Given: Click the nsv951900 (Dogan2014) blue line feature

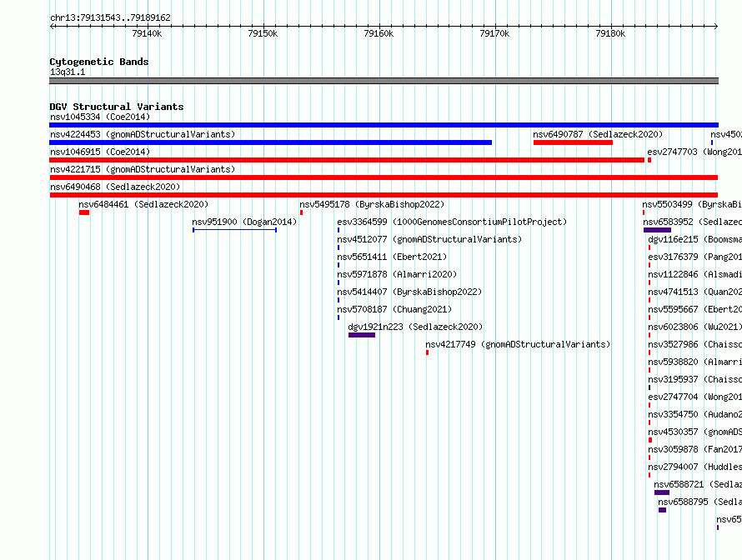Looking at the screenshot, I should [235, 230].
